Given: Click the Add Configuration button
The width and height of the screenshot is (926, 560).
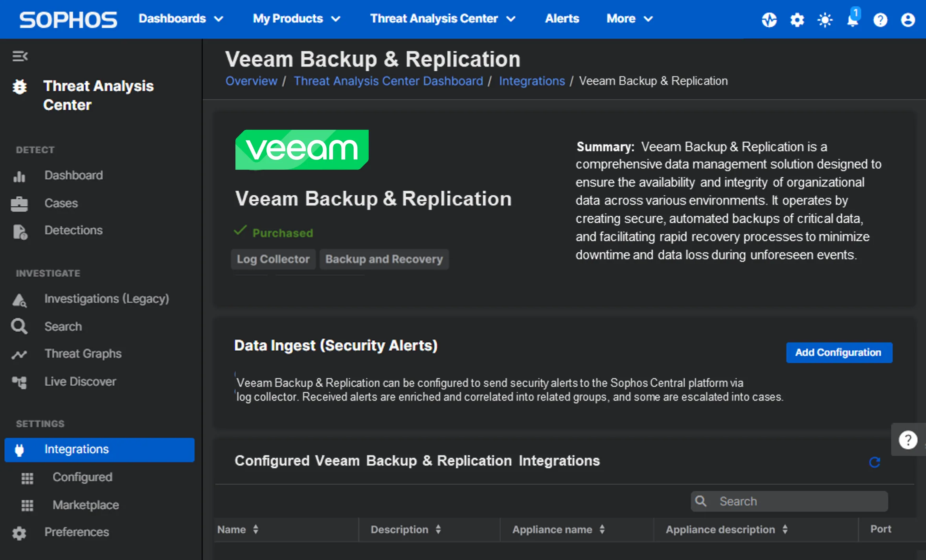Looking at the screenshot, I should click(838, 353).
